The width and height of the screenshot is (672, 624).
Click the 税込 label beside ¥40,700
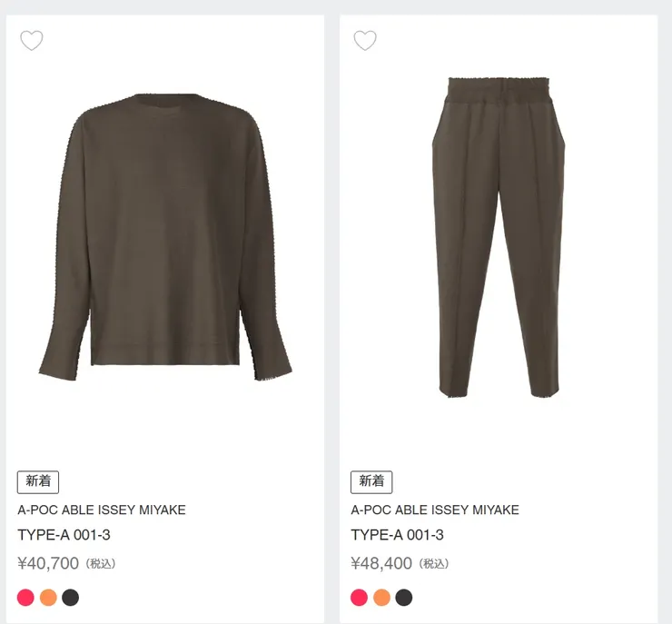(101, 564)
